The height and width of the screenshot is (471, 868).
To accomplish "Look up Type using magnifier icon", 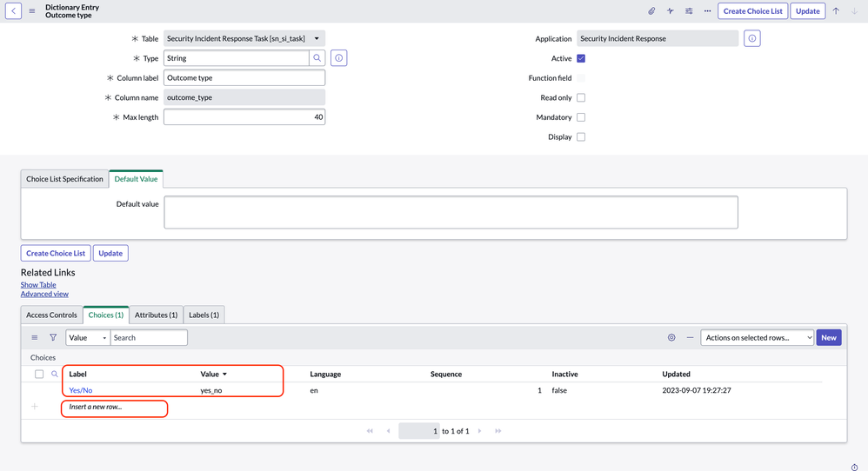I will [x=317, y=58].
